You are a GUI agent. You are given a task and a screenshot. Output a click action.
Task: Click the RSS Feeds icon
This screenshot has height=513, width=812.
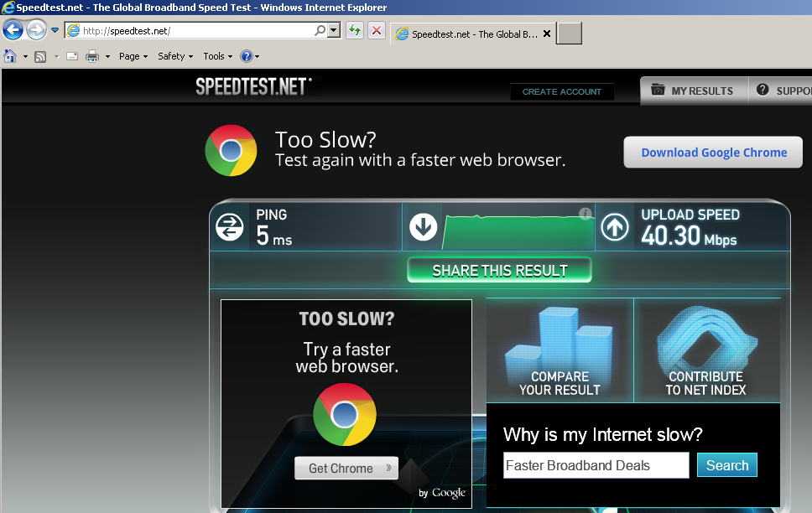tap(40, 56)
